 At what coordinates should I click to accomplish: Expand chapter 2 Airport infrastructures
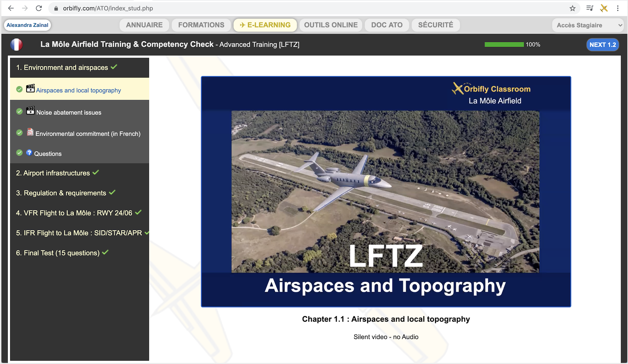(x=53, y=173)
